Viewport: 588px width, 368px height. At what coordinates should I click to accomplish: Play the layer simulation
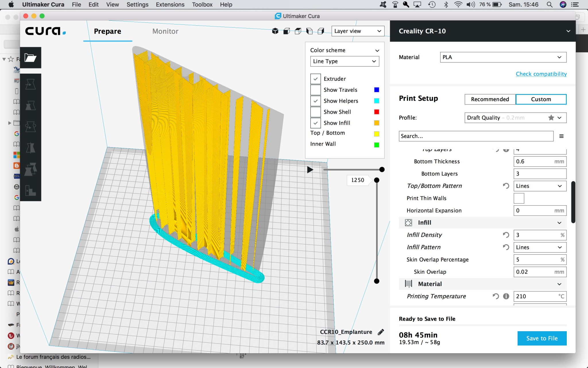(x=310, y=170)
